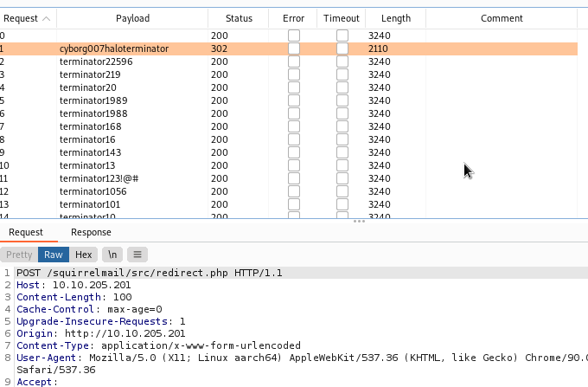588x387 pixels.
Task: Select payload terminator13
Action: [x=87, y=165]
